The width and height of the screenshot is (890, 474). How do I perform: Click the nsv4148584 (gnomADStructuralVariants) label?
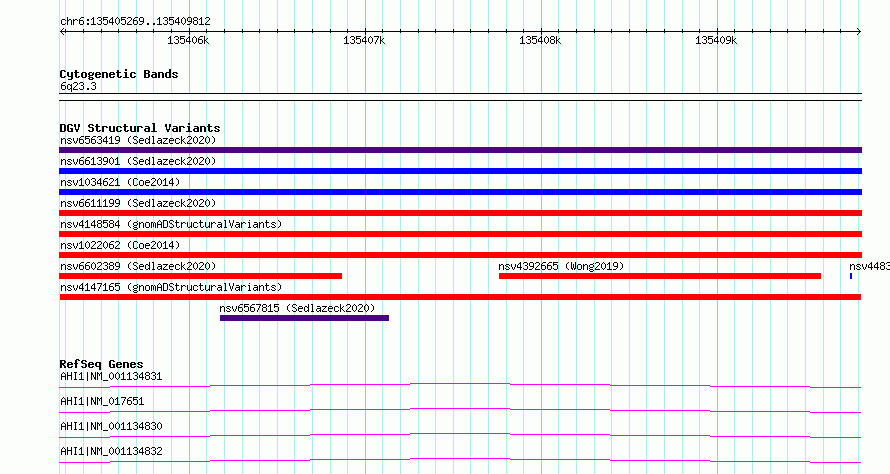pyautogui.click(x=171, y=224)
